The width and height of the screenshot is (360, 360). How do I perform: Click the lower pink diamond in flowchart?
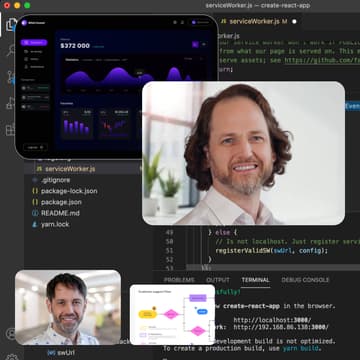point(198,331)
